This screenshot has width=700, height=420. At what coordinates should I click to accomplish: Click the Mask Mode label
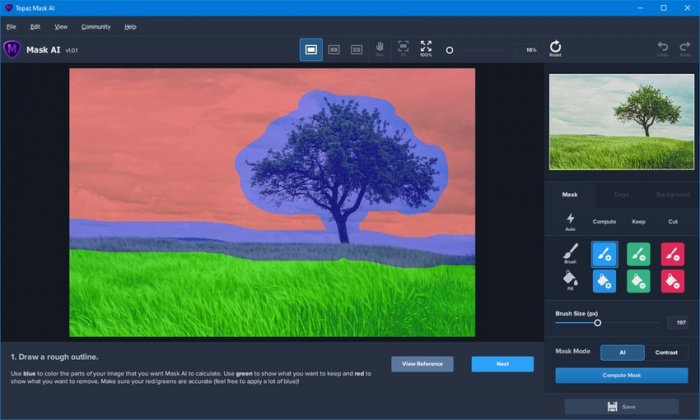(x=573, y=351)
